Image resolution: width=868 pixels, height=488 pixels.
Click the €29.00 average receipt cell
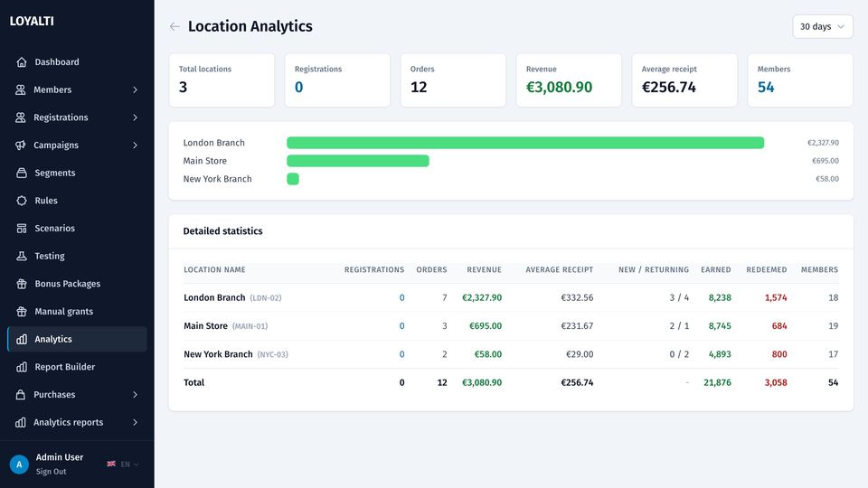point(580,354)
